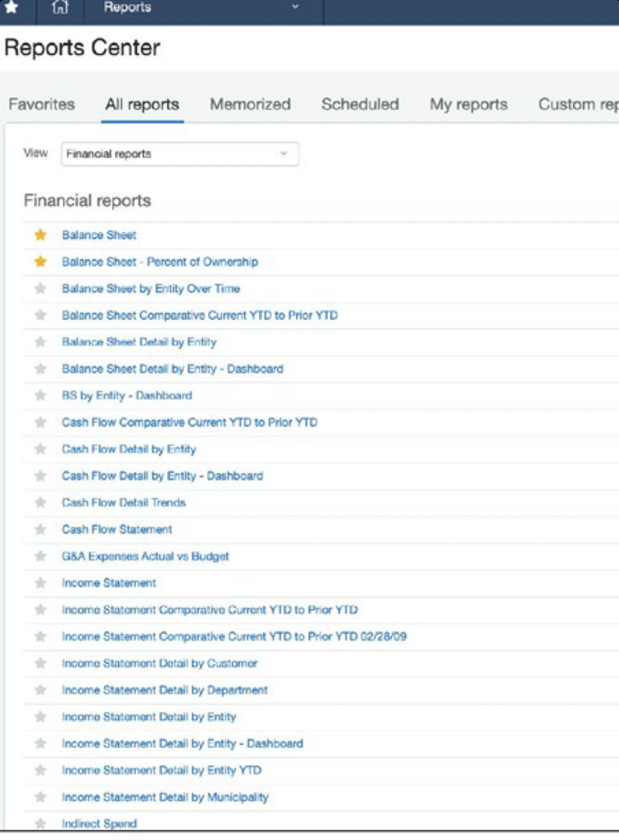619x840 pixels.
Task: Unfavorite Balance Sheet - Percent of Ownership star
Action: [40, 262]
